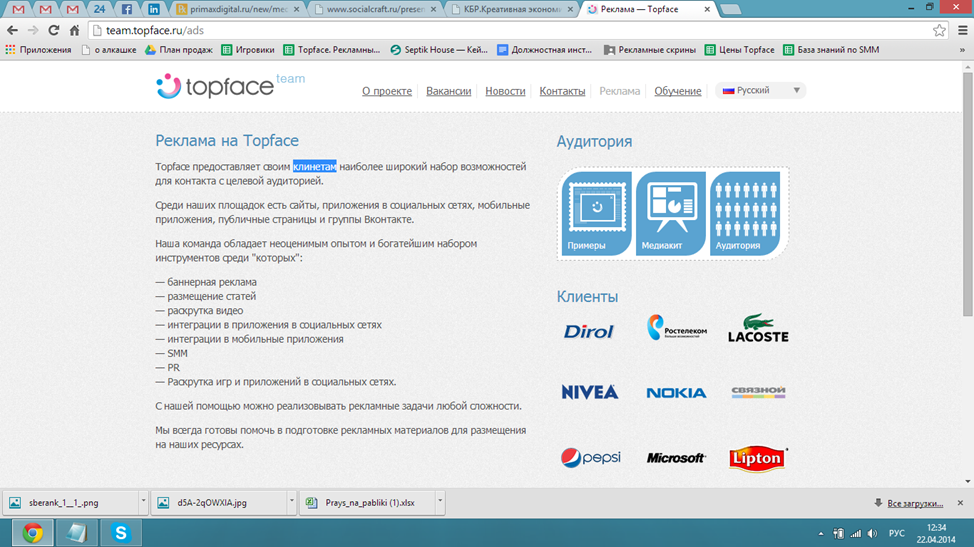Click the Nokia client logo
This screenshot has width=974, height=547.
(x=676, y=393)
